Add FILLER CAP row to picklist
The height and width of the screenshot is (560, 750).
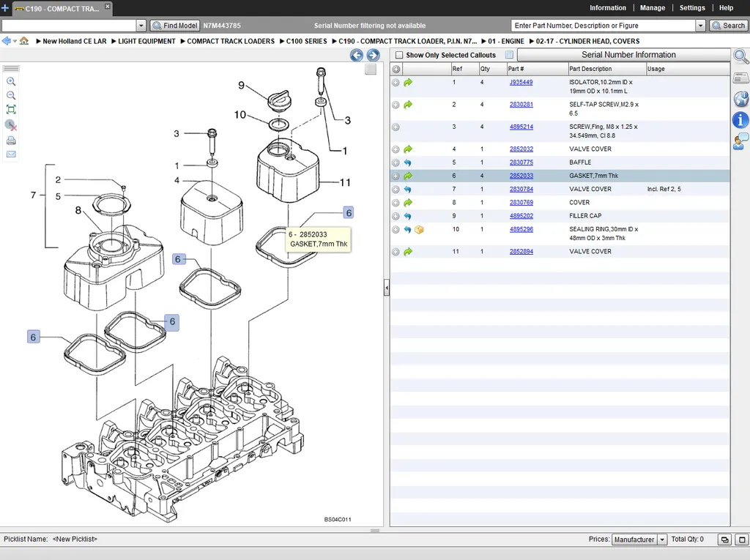396,216
